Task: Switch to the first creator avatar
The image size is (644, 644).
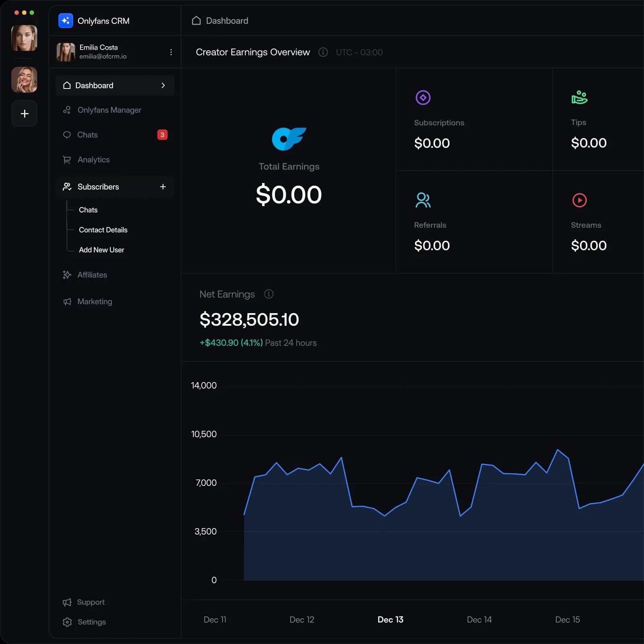Action: pos(24,38)
